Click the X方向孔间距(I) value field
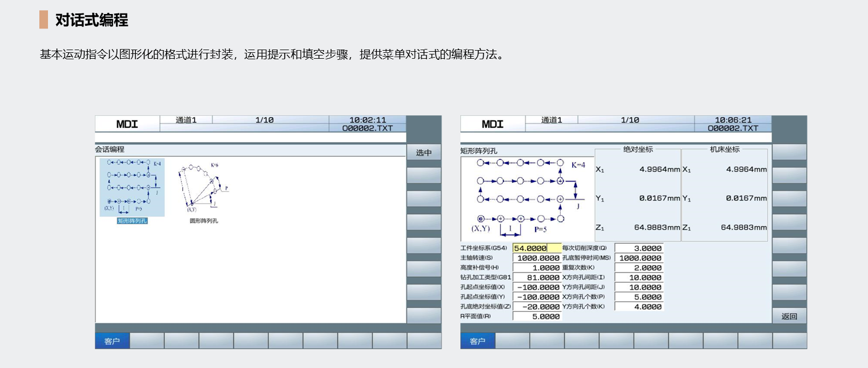The height and width of the screenshot is (368, 868). pyautogui.click(x=639, y=277)
